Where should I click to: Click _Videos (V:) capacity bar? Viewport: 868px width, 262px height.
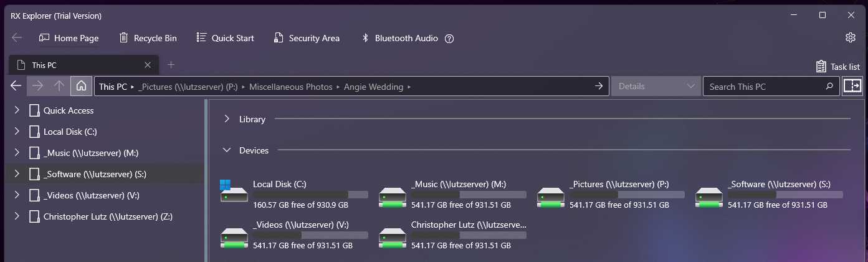310,235
